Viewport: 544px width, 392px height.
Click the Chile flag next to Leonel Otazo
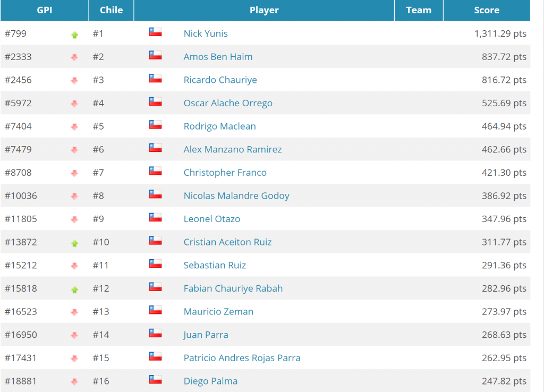pyautogui.click(x=156, y=217)
